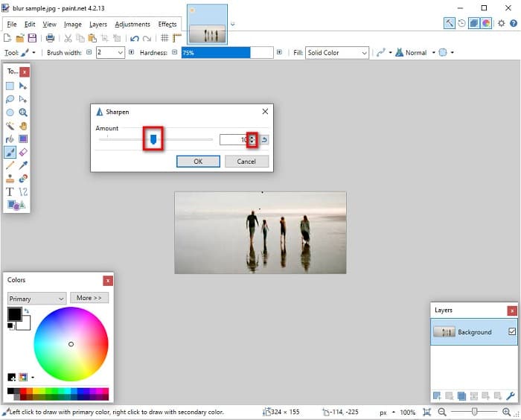This screenshot has width=521, height=420.
Task: Open the Fill Solid Color dropdown
Action: (338, 53)
